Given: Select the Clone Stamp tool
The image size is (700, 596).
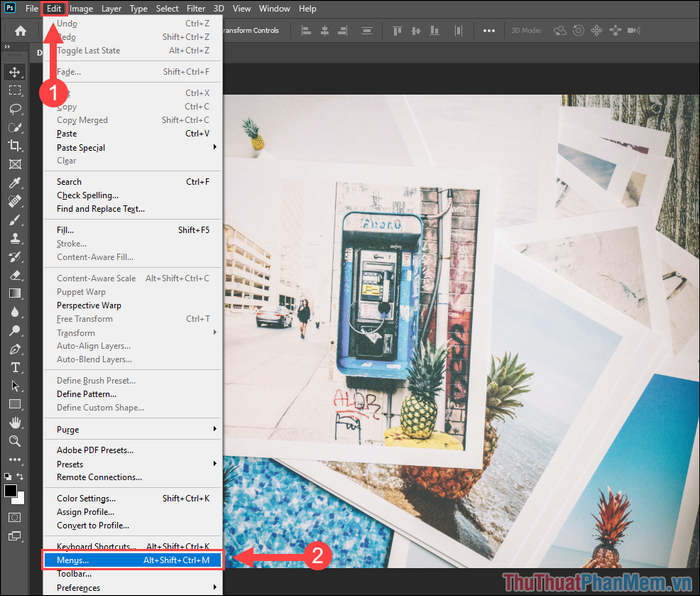Looking at the screenshot, I should (x=15, y=238).
